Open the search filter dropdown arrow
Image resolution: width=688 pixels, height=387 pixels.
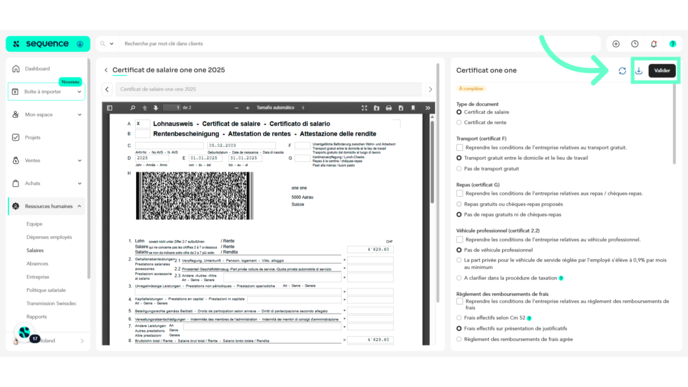pyautogui.click(x=111, y=44)
